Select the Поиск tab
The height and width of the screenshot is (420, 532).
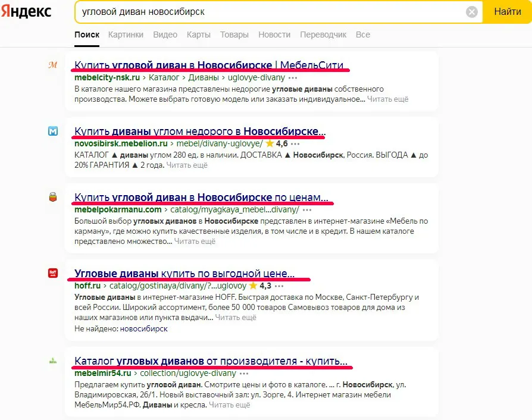click(x=87, y=35)
